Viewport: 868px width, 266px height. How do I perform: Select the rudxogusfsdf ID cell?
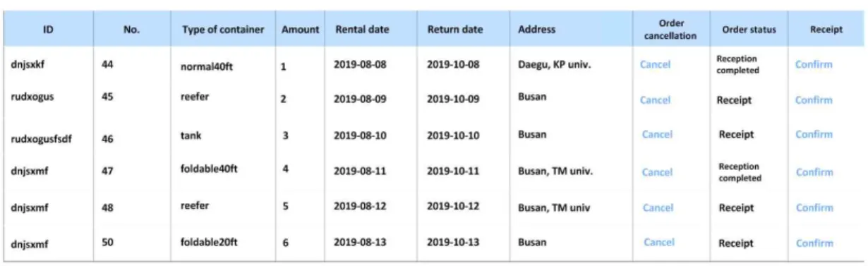point(41,139)
